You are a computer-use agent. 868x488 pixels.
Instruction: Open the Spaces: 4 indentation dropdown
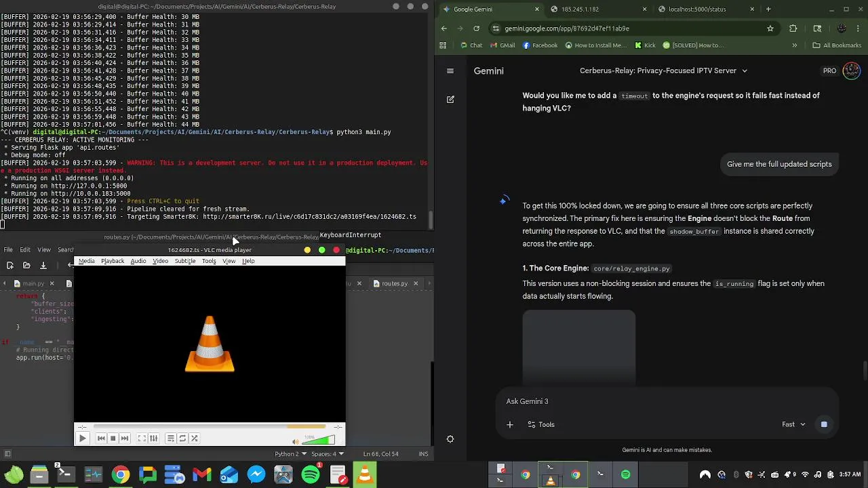tap(328, 453)
